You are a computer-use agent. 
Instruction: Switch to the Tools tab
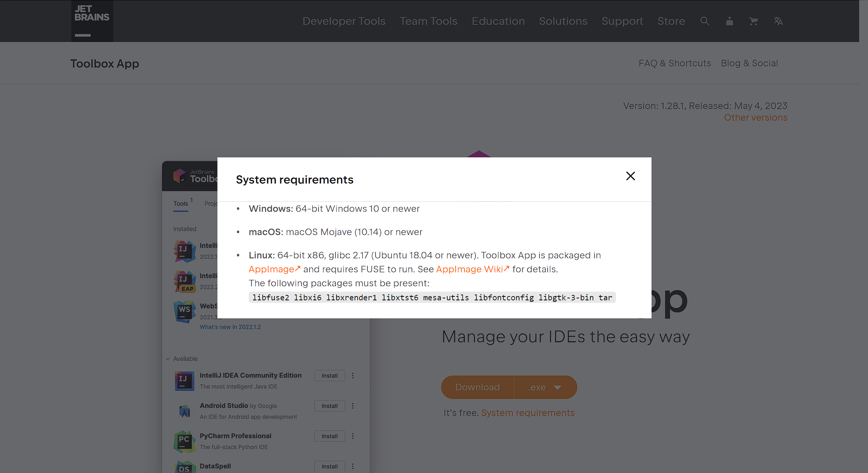(x=181, y=203)
